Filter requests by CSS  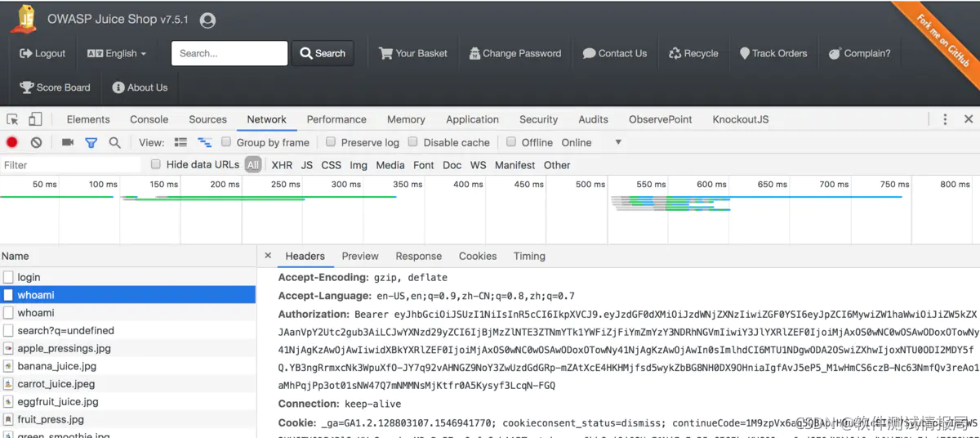click(331, 165)
